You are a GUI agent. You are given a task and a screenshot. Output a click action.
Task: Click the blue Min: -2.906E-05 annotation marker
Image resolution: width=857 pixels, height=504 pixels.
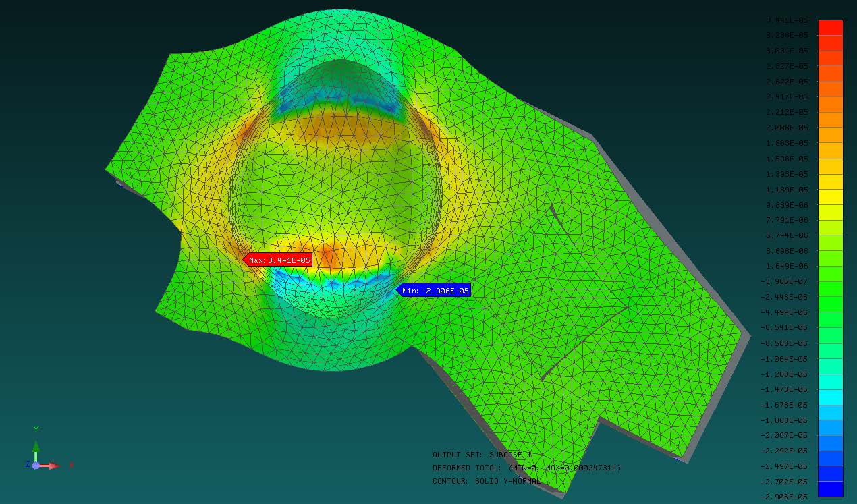(436, 289)
